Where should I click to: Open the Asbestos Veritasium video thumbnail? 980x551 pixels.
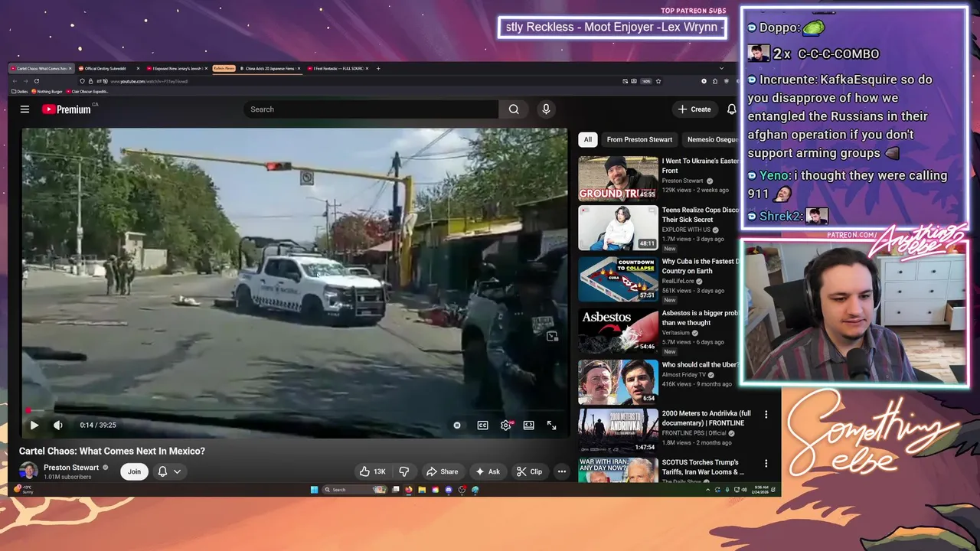pos(618,331)
